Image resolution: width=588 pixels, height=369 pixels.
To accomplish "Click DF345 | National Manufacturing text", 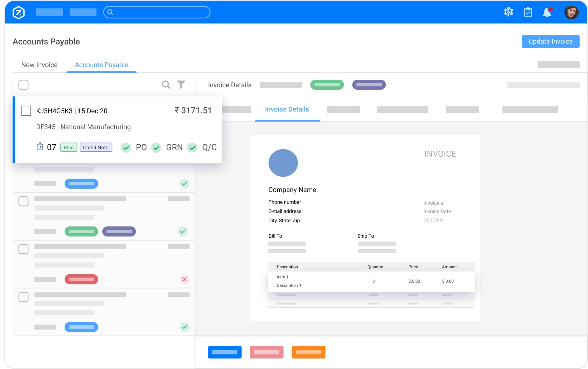I will tap(83, 127).
